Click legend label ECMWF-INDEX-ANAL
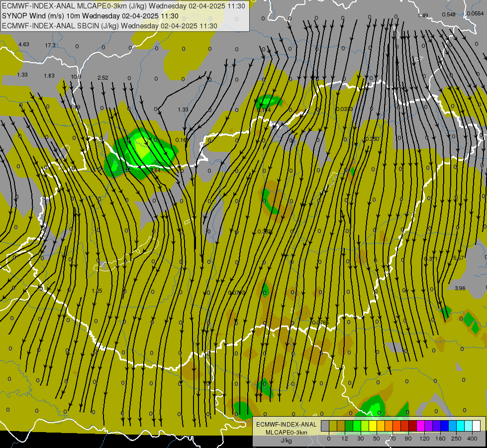The height and width of the screenshot is (448, 487). click(286, 425)
